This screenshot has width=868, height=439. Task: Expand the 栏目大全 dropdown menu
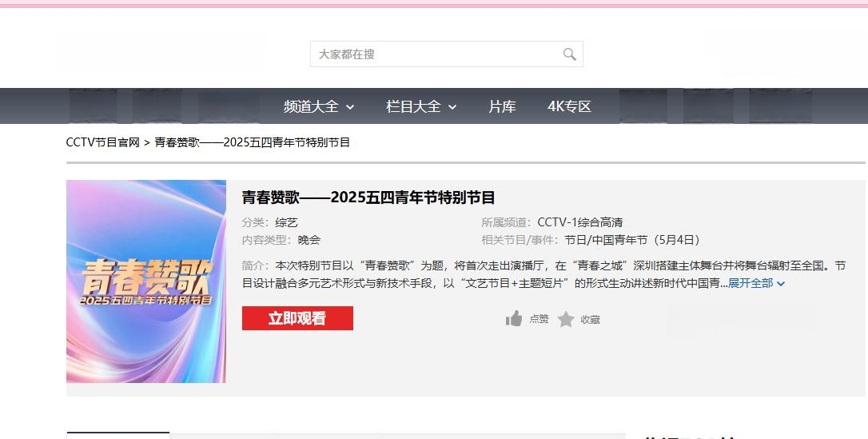tap(421, 106)
